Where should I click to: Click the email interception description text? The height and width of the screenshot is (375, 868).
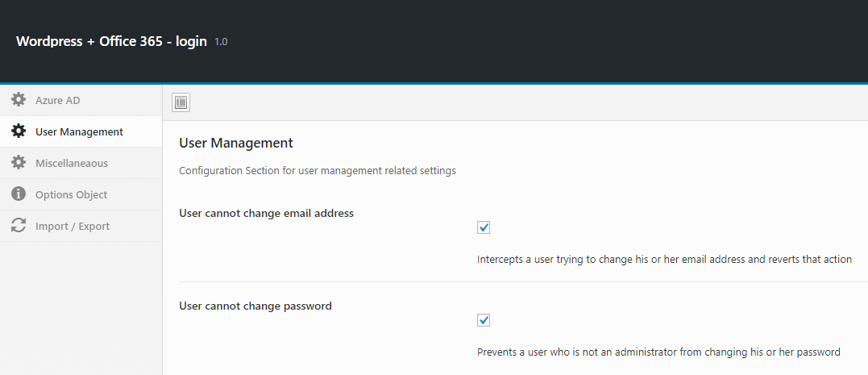(x=664, y=259)
